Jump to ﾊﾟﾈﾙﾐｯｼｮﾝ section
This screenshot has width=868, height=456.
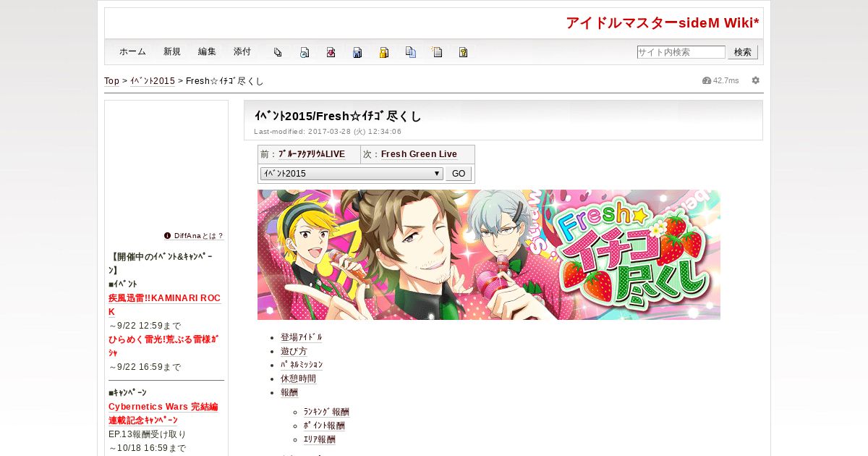coord(302,366)
